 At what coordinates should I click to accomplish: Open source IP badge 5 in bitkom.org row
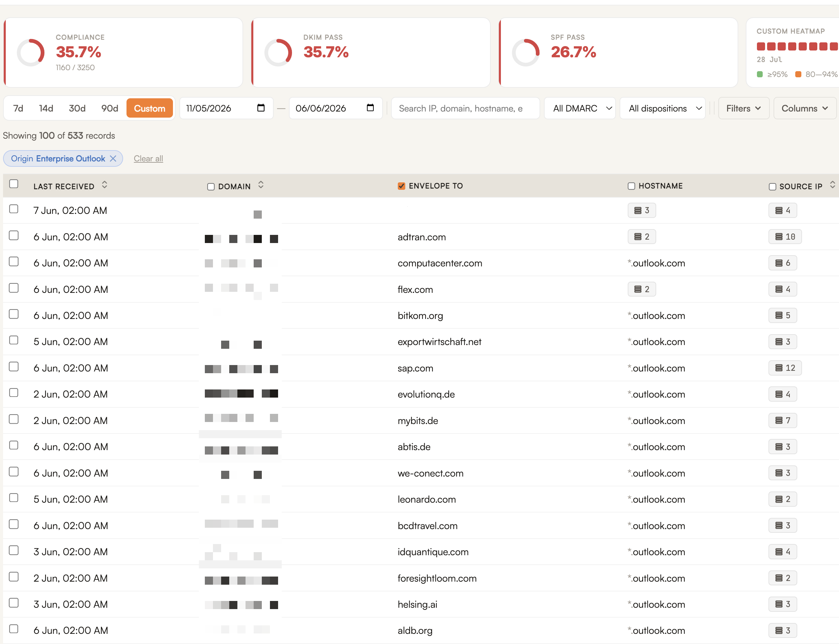[x=783, y=316]
